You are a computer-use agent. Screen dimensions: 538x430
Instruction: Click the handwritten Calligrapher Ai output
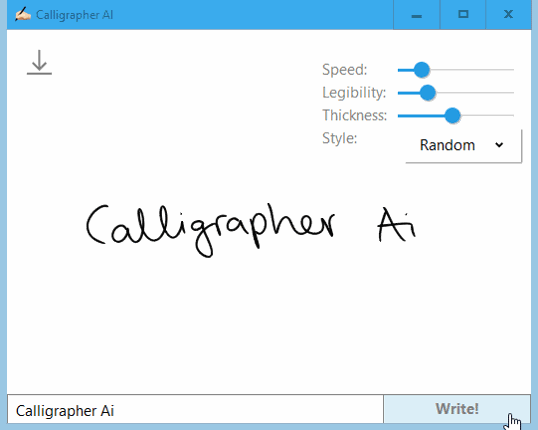click(x=251, y=230)
